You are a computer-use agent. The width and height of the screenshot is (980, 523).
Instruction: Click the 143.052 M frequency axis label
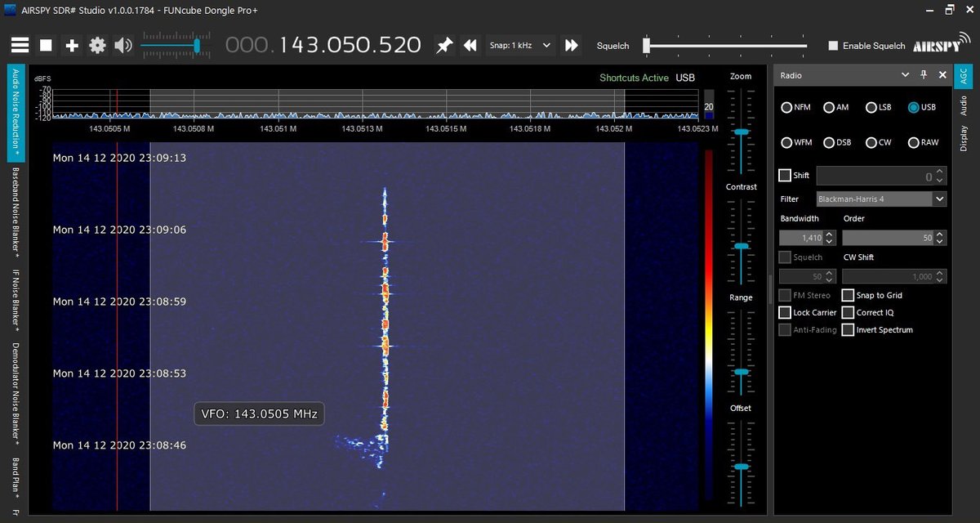pyautogui.click(x=614, y=128)
